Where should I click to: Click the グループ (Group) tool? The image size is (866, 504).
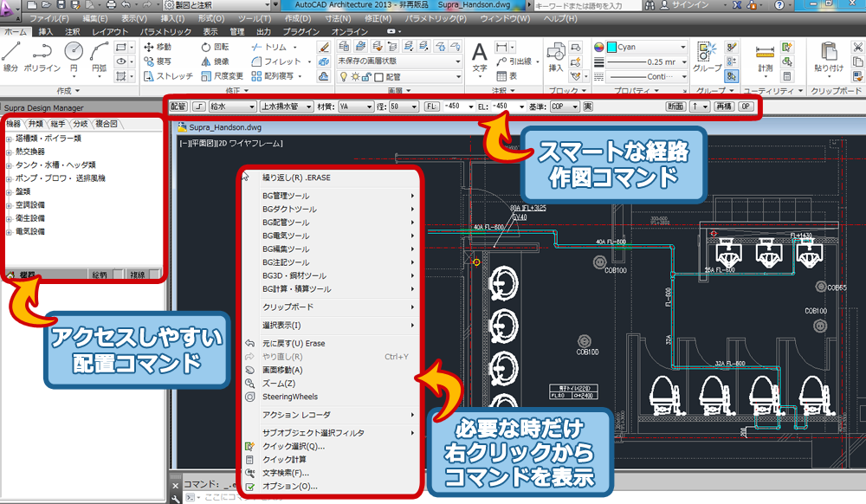[707, 57]
